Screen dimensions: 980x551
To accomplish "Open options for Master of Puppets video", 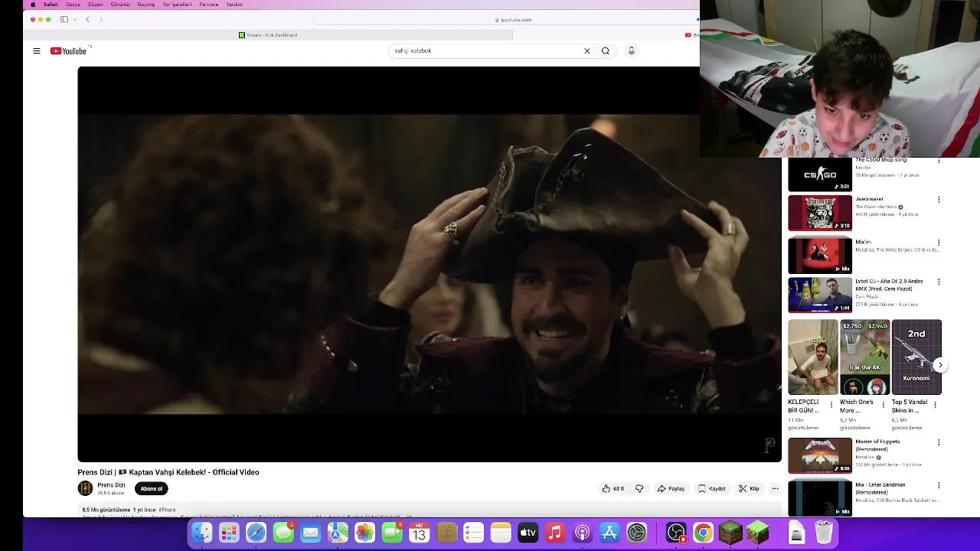I will pos(939,442).
